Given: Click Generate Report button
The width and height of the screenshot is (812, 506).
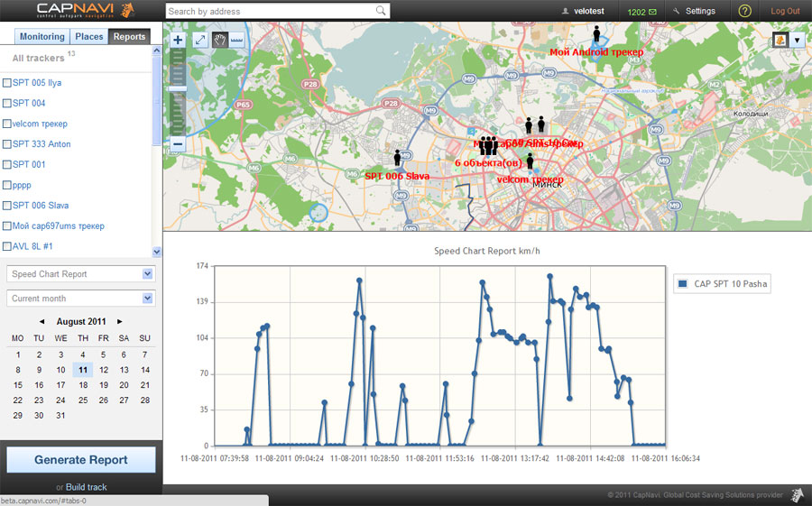Looking at the screenshot, I should pos(81,460).
